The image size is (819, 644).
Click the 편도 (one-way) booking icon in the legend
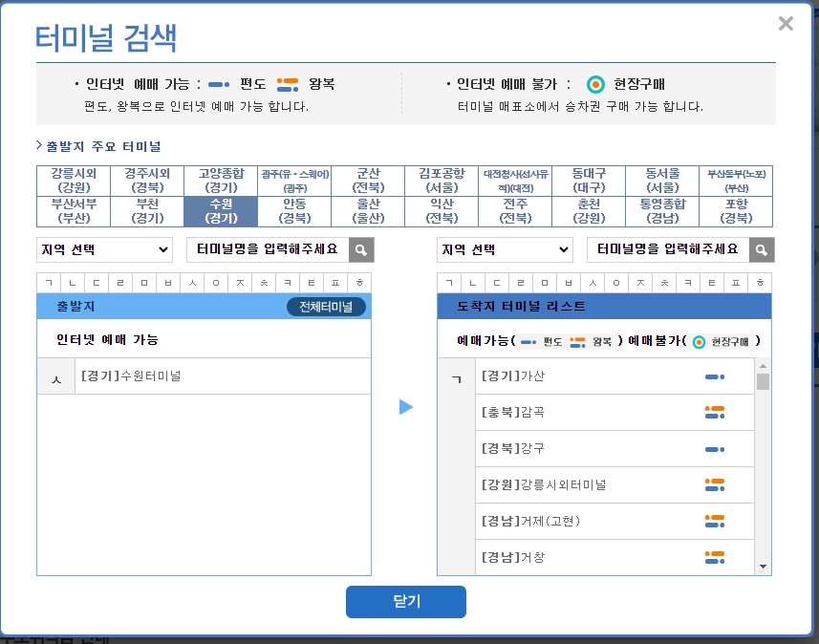[x=218, y=82]
